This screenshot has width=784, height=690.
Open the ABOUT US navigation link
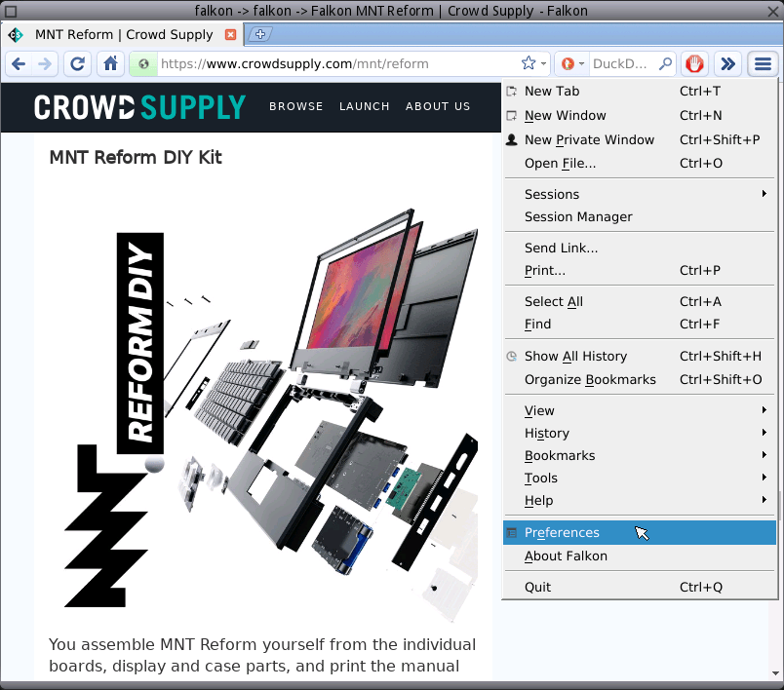point(438,106)
